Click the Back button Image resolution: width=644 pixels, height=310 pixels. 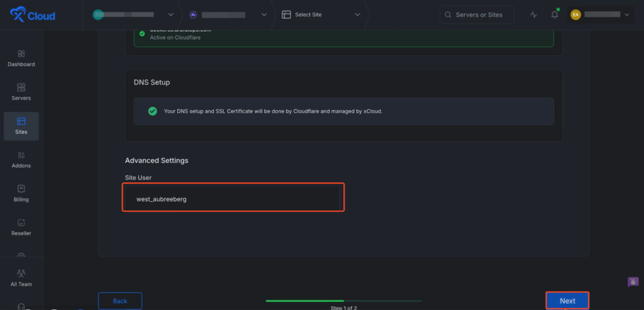pos(119,301)
